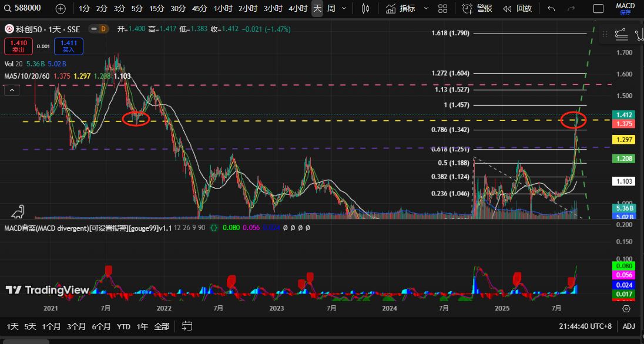The width and height of the screenshot is (644, 344).
Task: Toggle the D data-mode badge next to symbol
Action: tap(103, 29)
